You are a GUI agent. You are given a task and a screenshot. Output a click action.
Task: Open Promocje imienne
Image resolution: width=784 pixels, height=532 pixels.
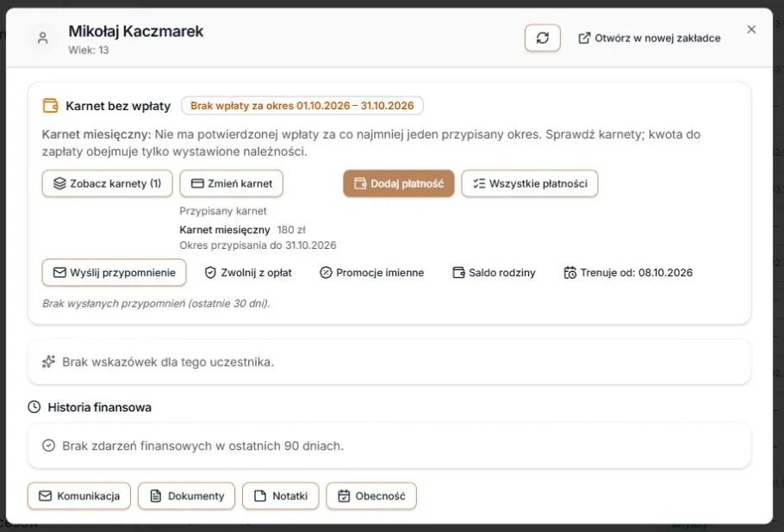point(371,273)
